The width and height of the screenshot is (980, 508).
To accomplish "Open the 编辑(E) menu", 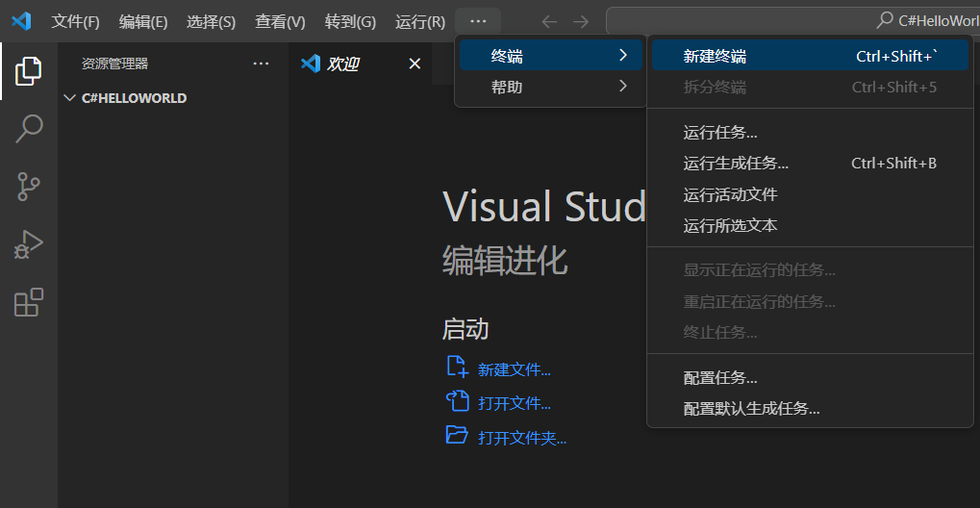I will [x=143, y=22].
